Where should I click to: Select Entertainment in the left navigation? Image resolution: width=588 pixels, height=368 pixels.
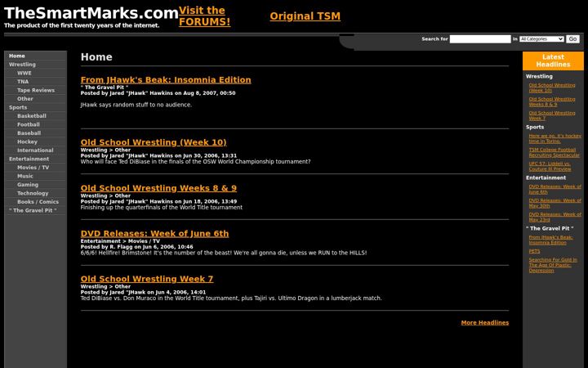[29, 159]
